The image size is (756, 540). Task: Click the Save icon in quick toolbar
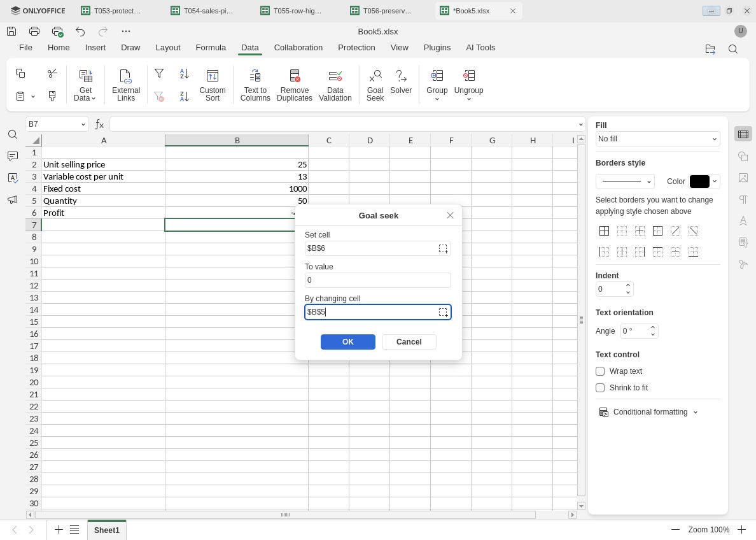click(11, 31)
